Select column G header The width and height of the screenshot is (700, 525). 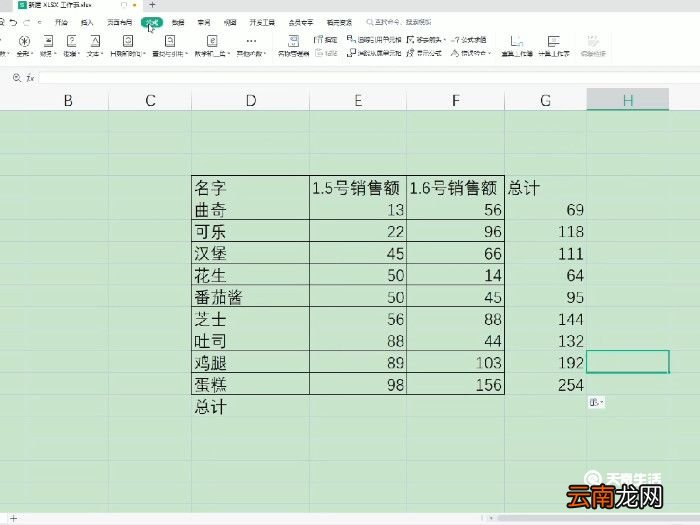(546, 100)
